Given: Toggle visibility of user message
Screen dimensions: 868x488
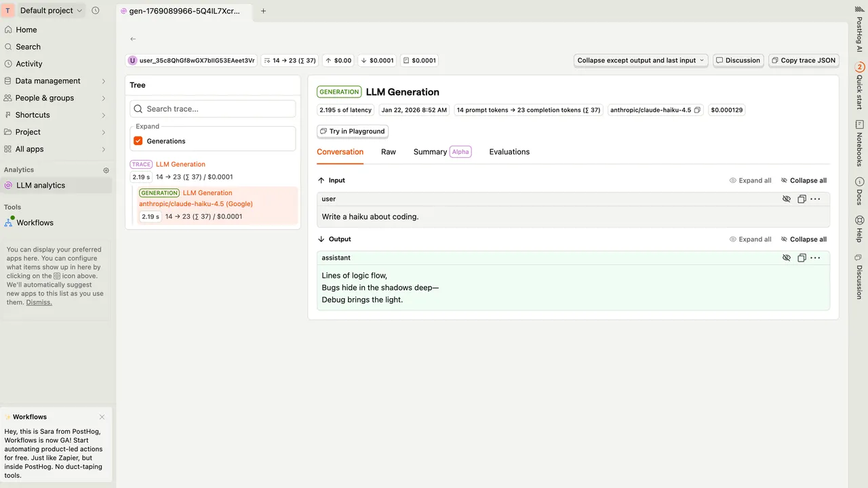Looking at the screenshot, I should coord(787,199).
